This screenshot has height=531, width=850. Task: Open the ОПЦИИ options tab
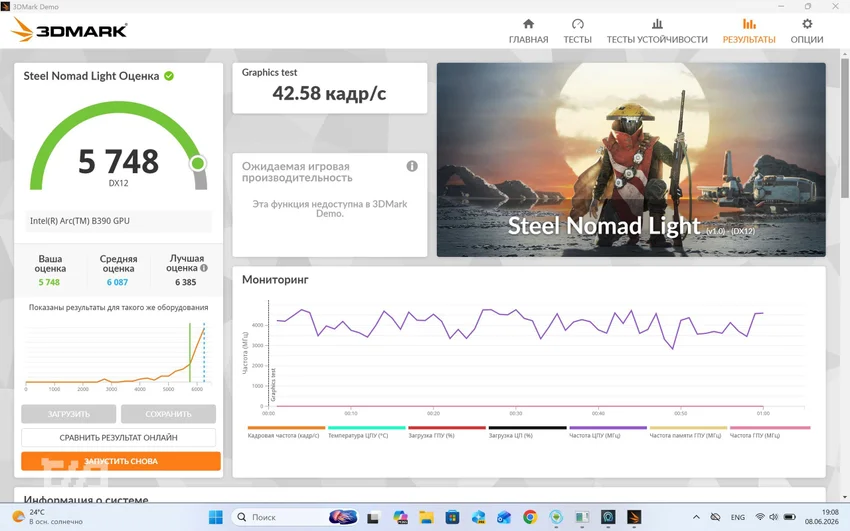point(807,31)
